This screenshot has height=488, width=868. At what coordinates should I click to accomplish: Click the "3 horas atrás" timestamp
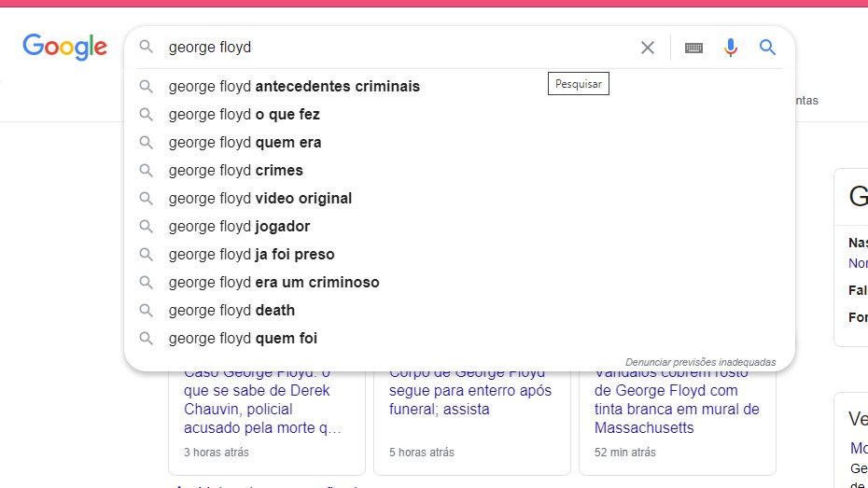coord(217,452)
